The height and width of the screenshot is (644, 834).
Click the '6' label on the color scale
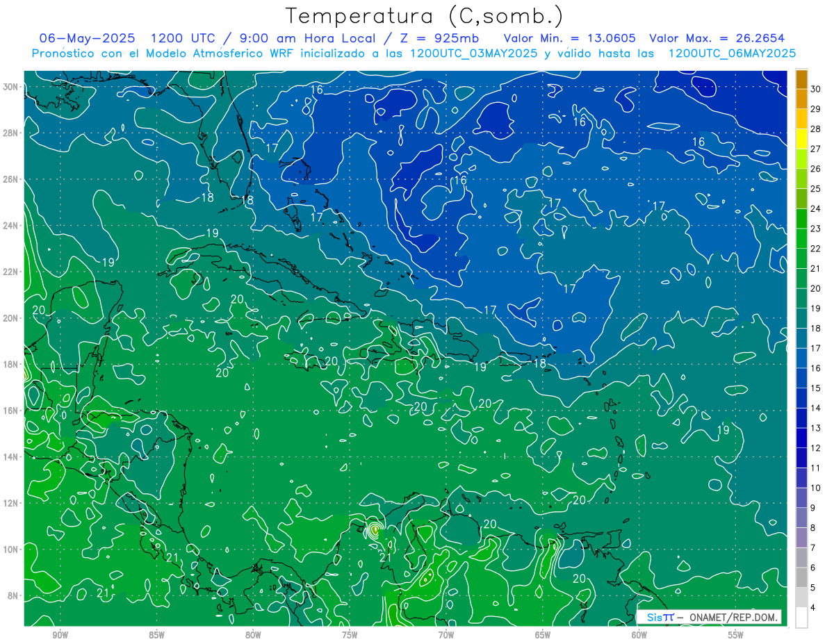click(812, 568)
